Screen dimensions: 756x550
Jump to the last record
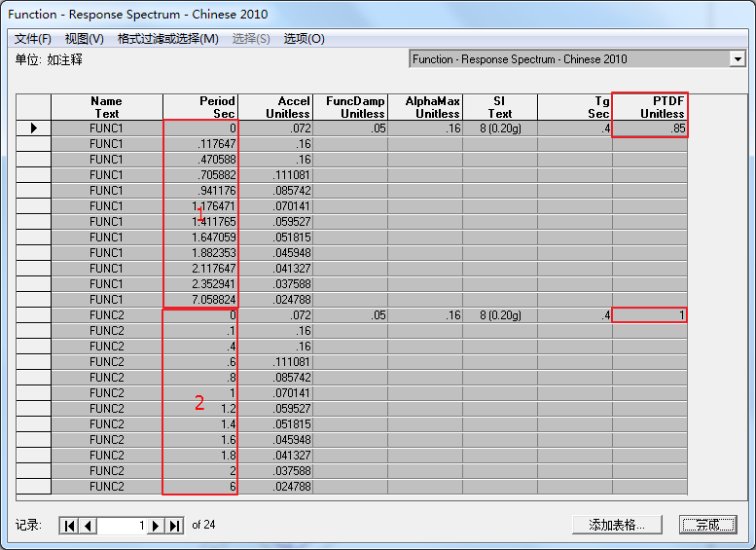tap(174, 526)
